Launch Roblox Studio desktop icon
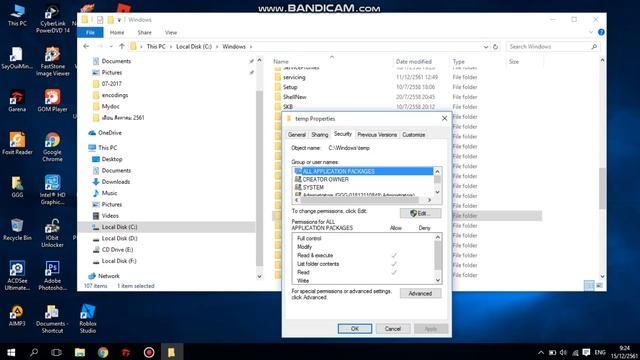Screen dimensions: 640x360 click(x=88, y=318)
